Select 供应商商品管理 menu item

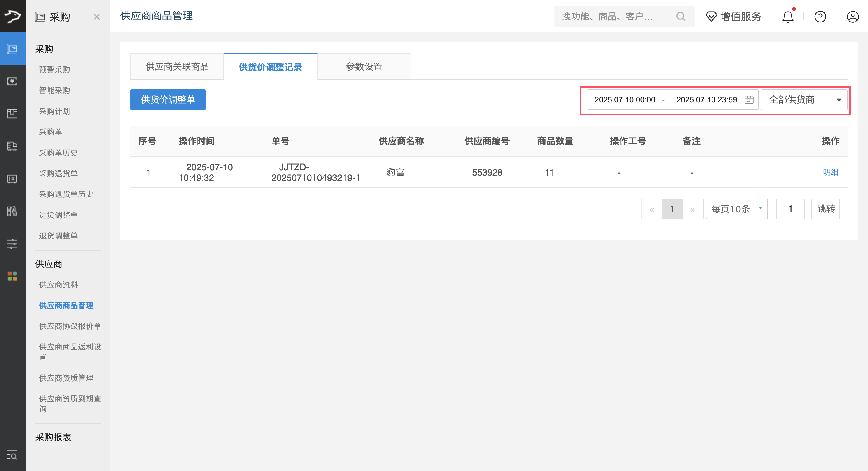[x=66, y=305]
